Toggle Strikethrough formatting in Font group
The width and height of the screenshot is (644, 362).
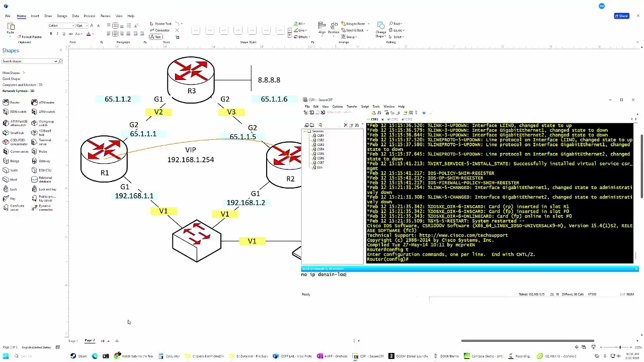[x=70, y=34]
